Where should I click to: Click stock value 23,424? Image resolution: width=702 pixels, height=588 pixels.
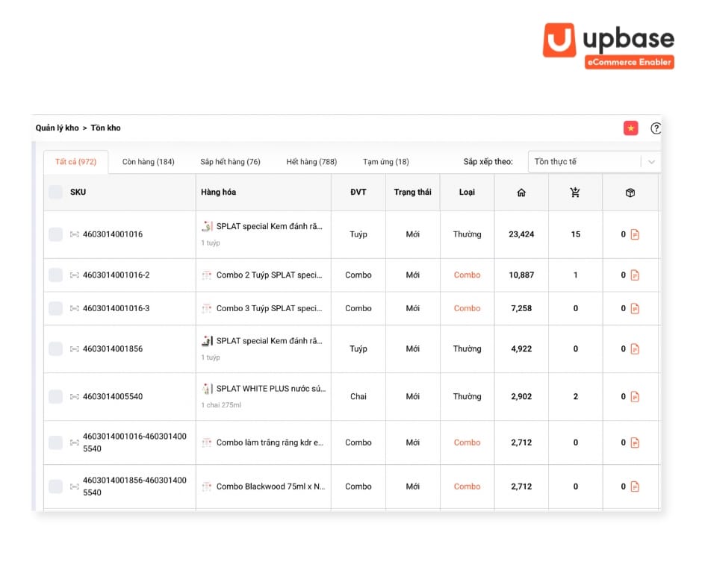(x=521, y=234)
